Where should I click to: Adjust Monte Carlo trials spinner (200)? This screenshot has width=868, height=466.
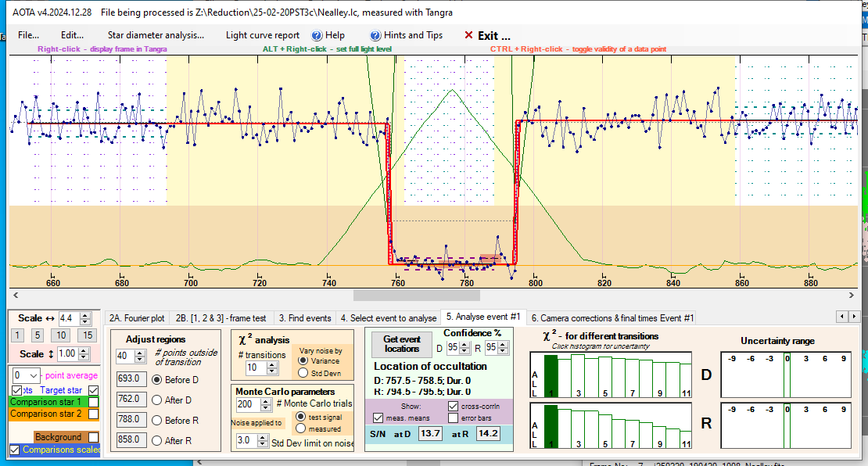click(266, 404)
